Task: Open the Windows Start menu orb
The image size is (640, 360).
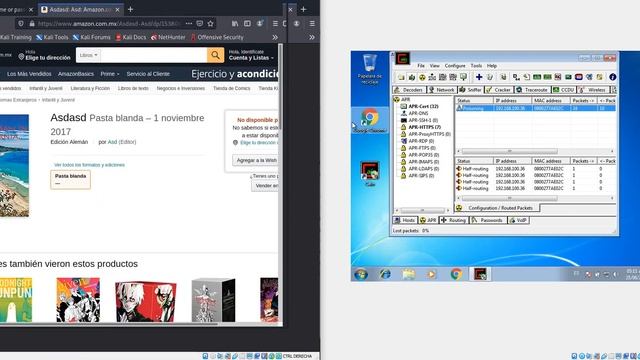Action: pyautogui.click(x=361, y=274)
